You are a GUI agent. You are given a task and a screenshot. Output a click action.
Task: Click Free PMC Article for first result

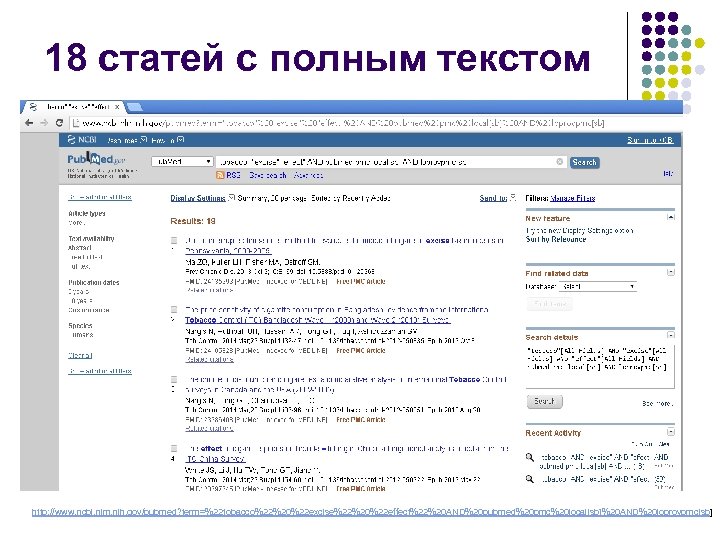[360, 281]
